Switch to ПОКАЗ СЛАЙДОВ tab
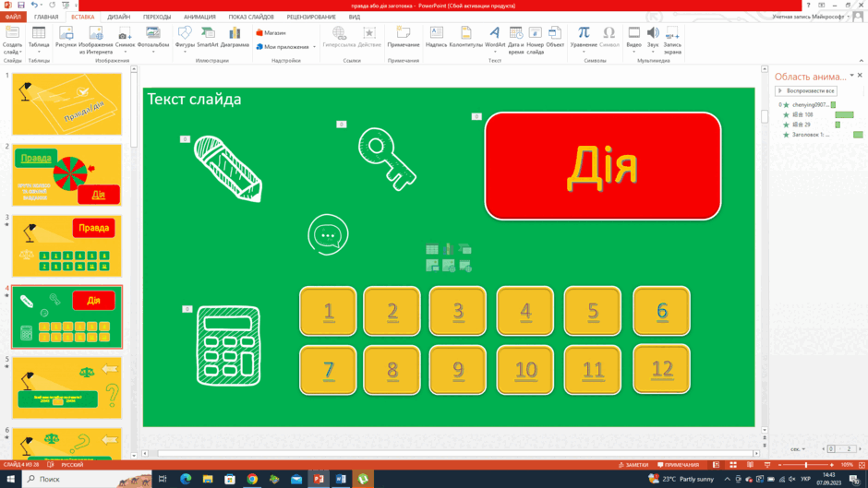The image size is (868, 488). (251, 18)
